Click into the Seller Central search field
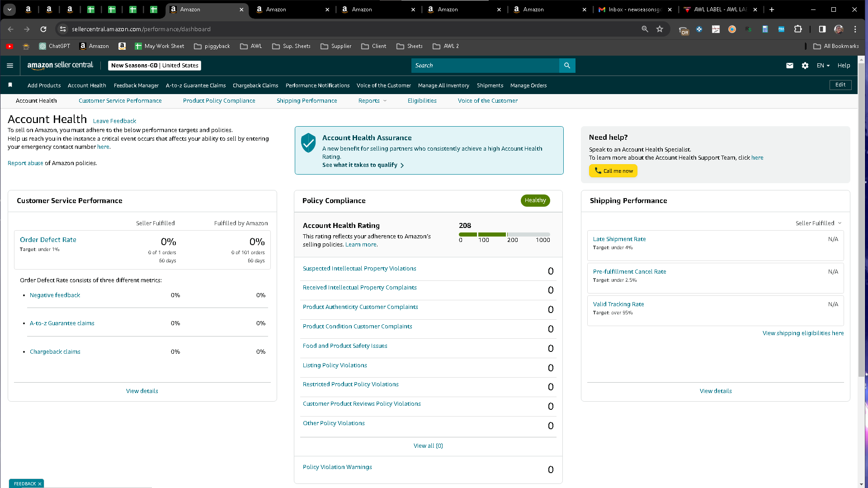Screen dimensions: 868x488 pos(485,66)
